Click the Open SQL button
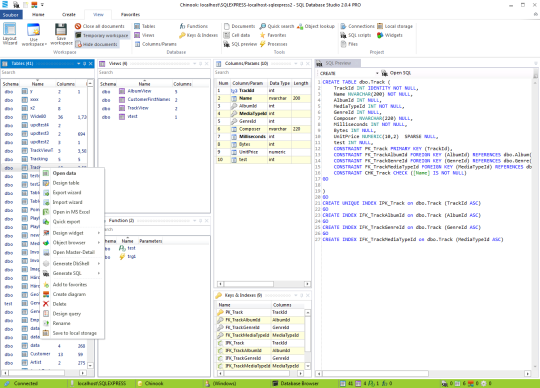Image resolution: width=540 pixels, height=388 pixels. point(396,73)
